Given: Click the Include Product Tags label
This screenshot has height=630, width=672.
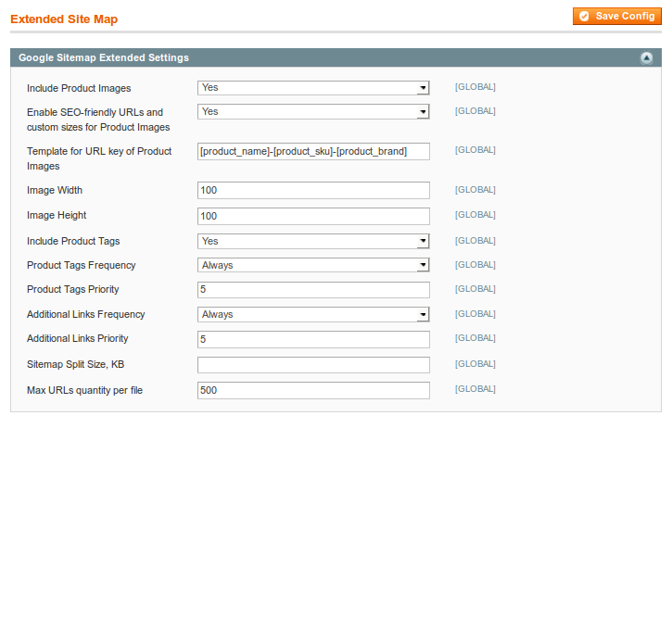Looking at the screenshot, I should click(73, 241).
